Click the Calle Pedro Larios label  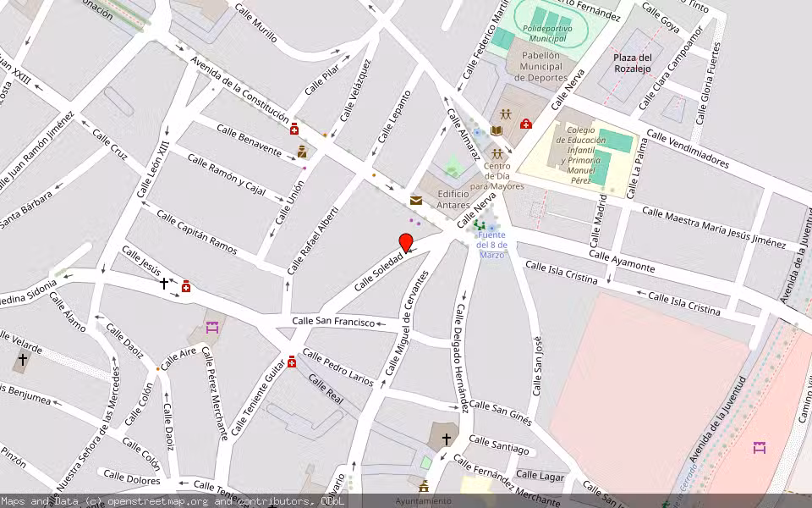[337, 367]
